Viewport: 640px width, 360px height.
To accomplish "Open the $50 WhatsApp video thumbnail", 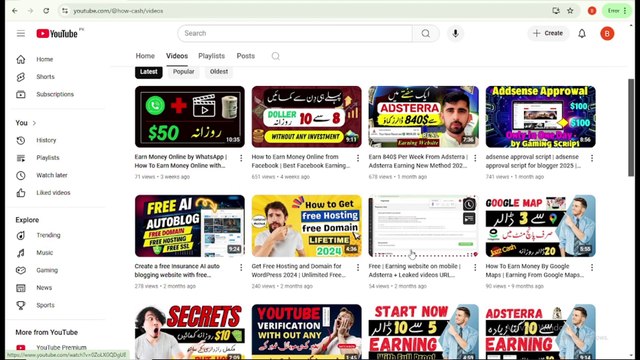I will pyautogui.click(x=190, y=117).
